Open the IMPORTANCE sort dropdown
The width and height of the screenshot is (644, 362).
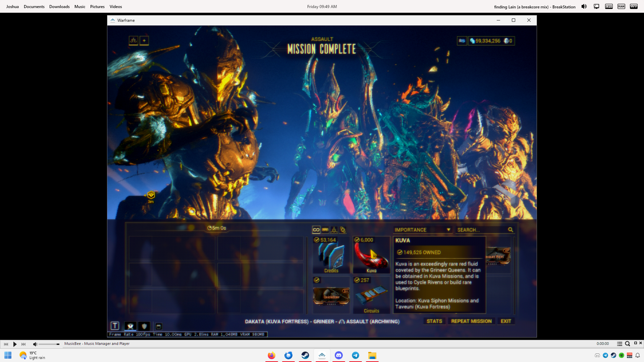pos(423,230)
